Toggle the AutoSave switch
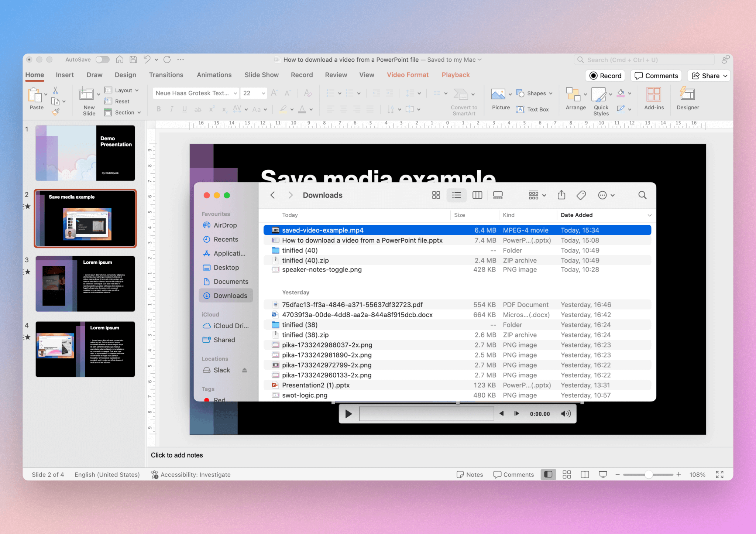Screen dimensions: 756x534 [102, 59]
